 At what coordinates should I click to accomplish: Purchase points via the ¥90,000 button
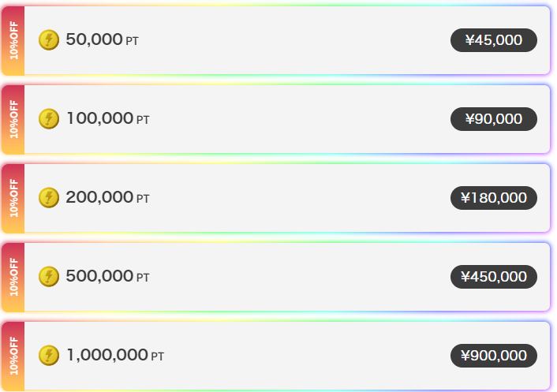tap(494, 119)
